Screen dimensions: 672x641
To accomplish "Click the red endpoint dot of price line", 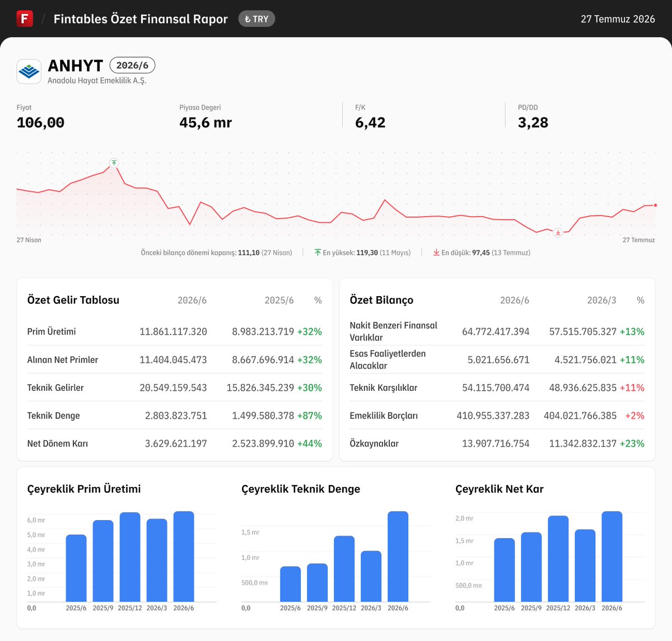I will 655,205.
